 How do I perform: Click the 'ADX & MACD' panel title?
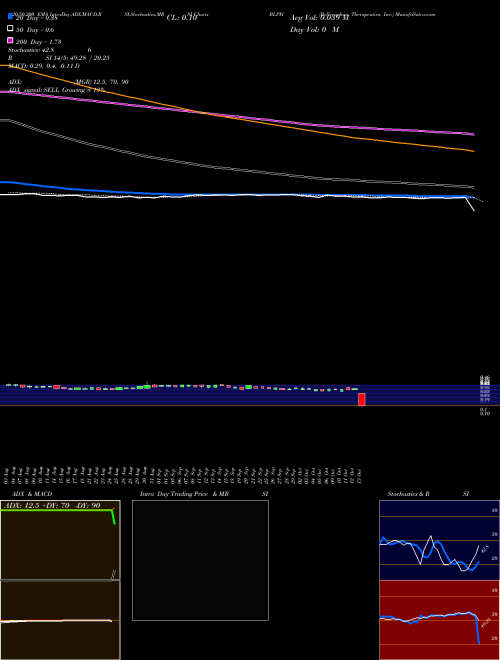click(x=32, y=494)
